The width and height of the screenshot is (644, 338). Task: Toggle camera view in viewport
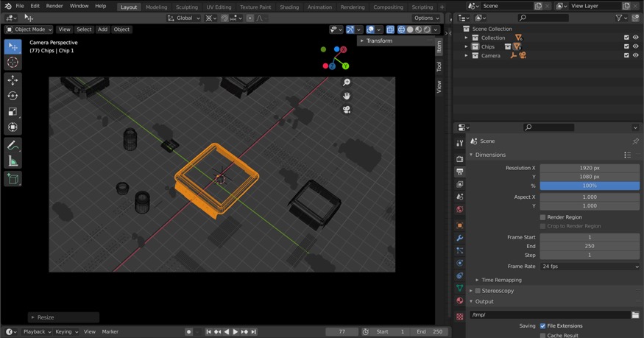tap(346, 110)
